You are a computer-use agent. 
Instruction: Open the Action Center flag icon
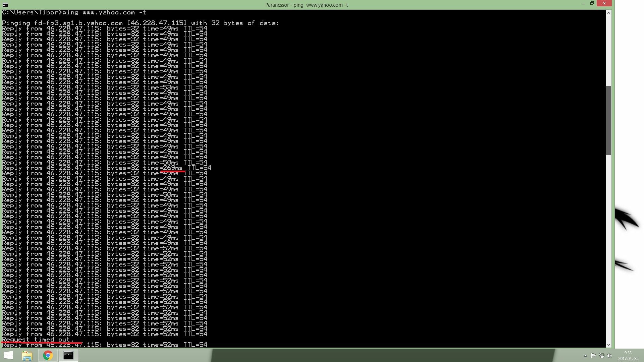click(x=593, y=356)
